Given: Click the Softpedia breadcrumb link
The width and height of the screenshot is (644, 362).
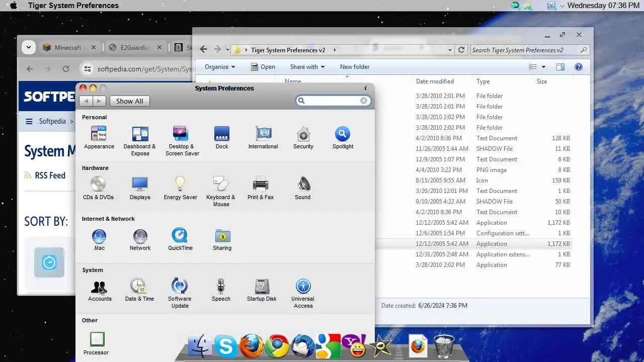Looking at the screenshot, I should (52, 121).
